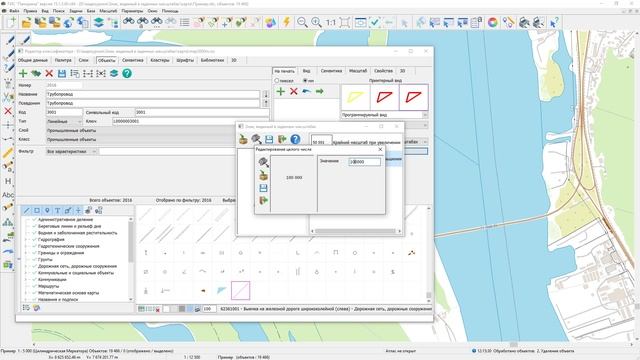Toggle checkmark for 'Гидрография' layer
Screen dimensions: 640x360
pos(34,240)
